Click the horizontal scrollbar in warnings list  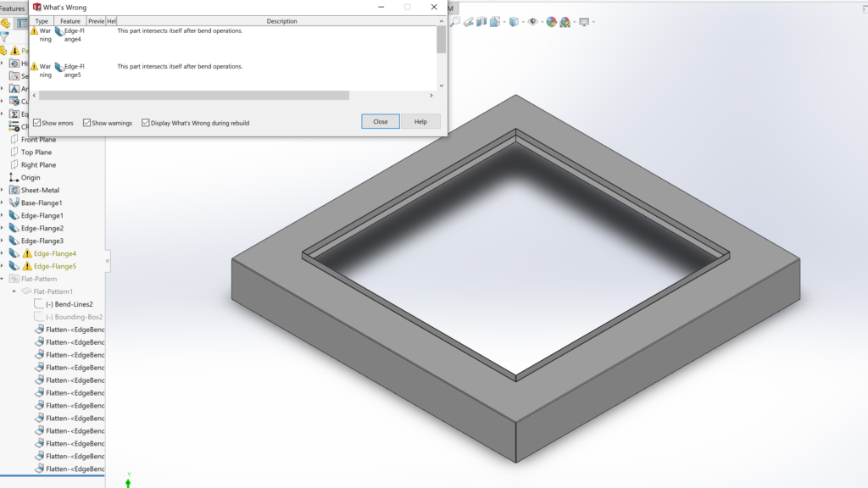tap(193, 96)
